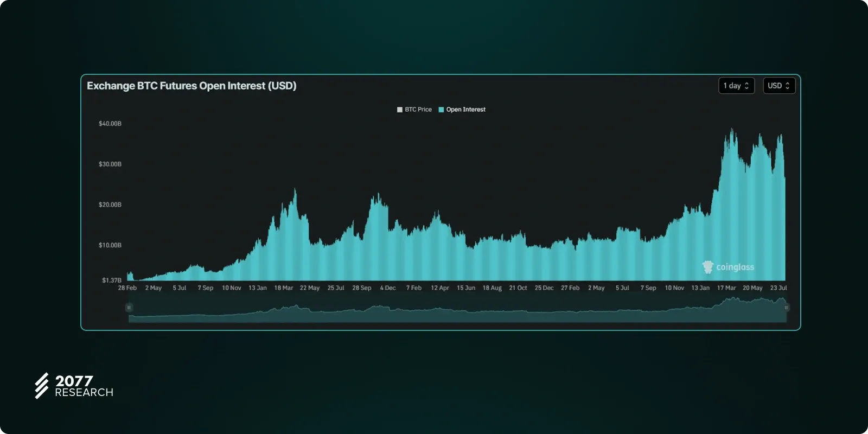Click the coinglass mascot watermark icon
Viewport: 868px width, 434px height.
click(707, 267)
